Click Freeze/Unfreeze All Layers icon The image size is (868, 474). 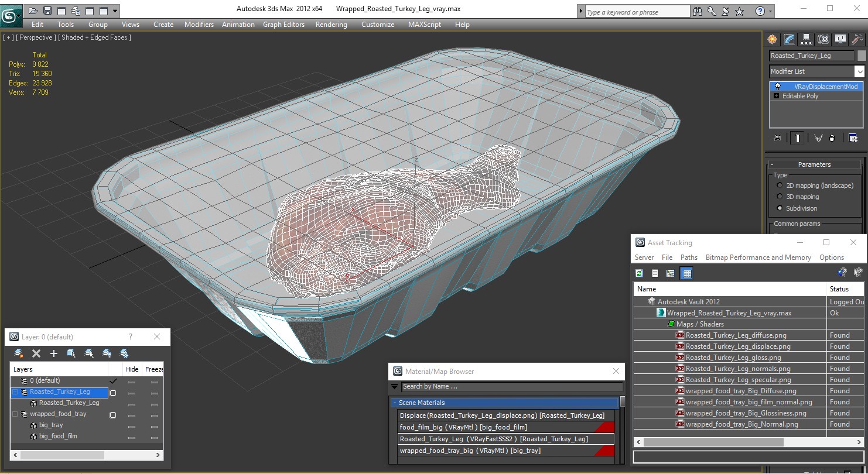click(124, 353)
